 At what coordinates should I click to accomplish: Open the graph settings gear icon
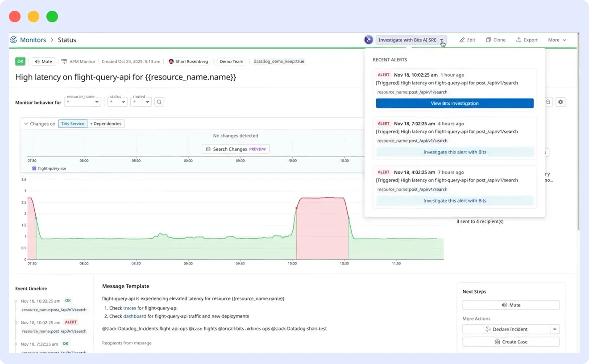(x=561, y=102)
